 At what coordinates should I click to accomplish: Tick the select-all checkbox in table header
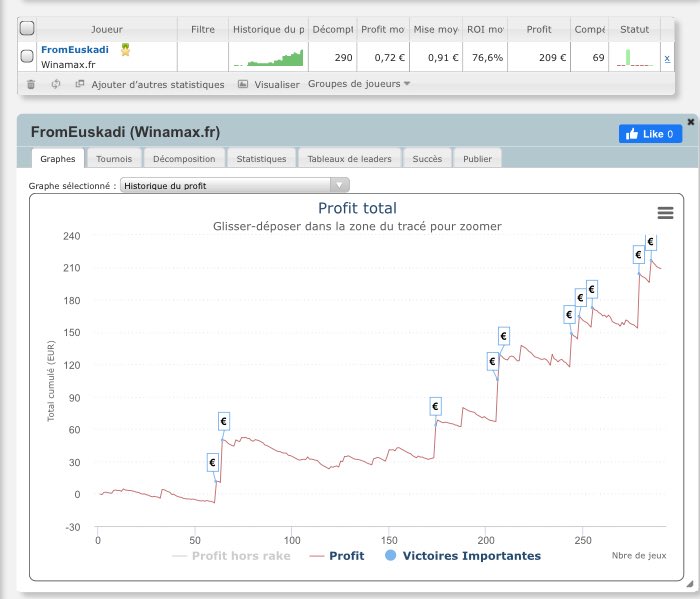click(x=27, y=28)
